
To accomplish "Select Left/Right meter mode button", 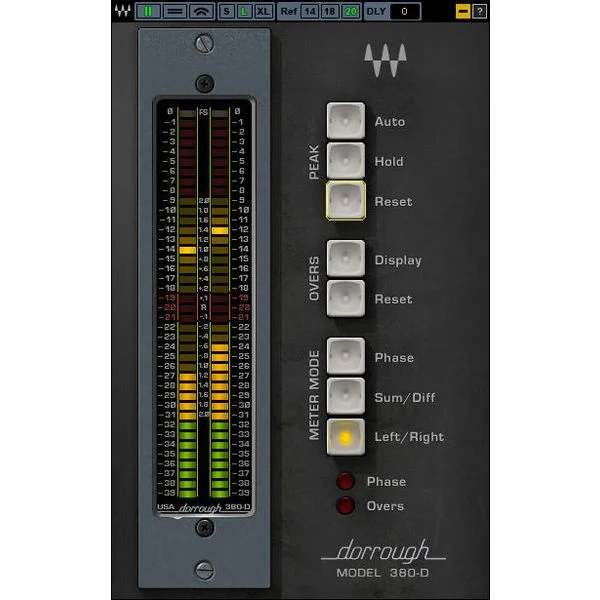I will 346,437.
